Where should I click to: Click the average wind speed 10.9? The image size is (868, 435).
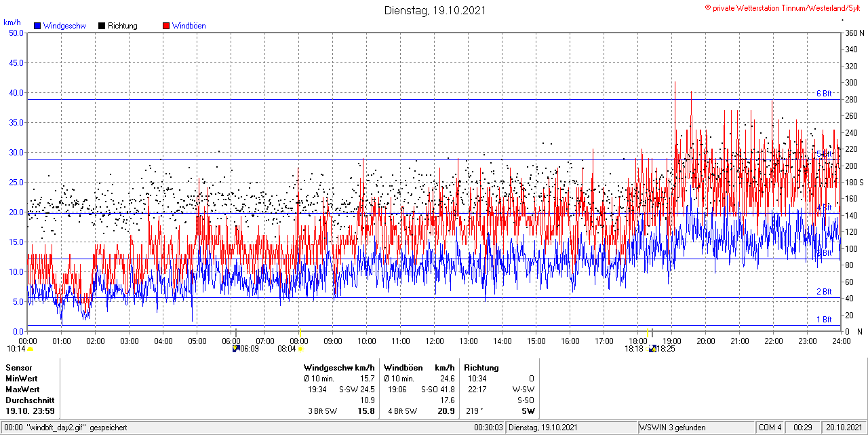pyautogui.click(x=368, y=400)
